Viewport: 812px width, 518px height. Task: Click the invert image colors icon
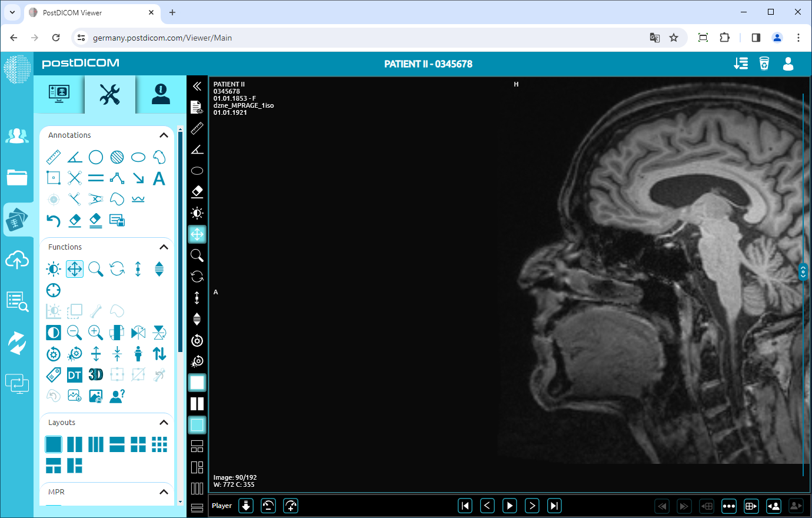[54, 333]
